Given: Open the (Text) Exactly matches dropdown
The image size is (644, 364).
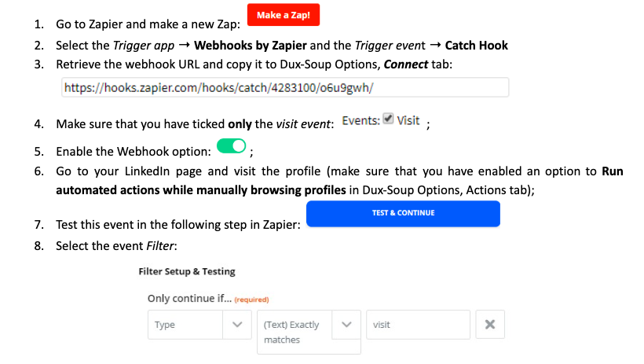Looking at the screenshot, I should 309,332.
